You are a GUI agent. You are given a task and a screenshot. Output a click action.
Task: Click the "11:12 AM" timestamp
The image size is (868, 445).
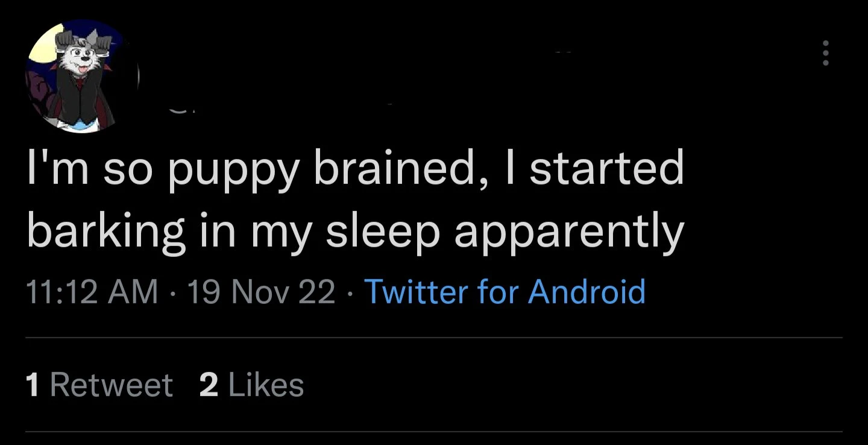coord(92,292)
